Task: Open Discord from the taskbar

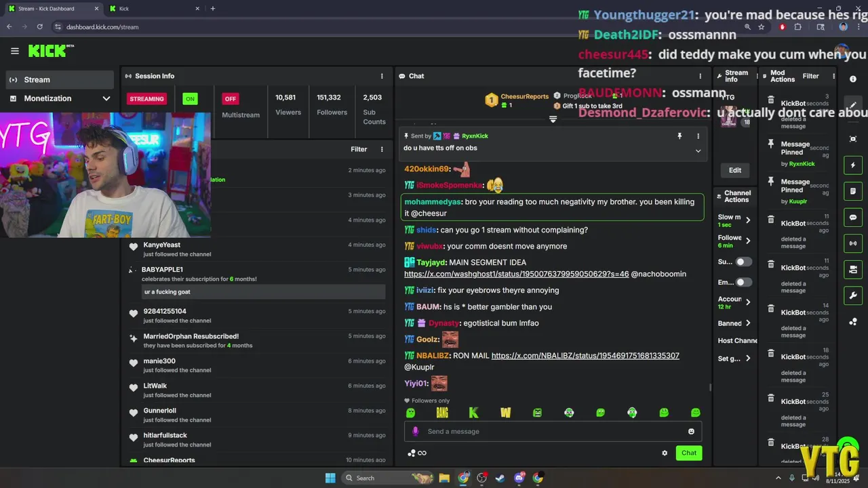Action: pos(519,478)
